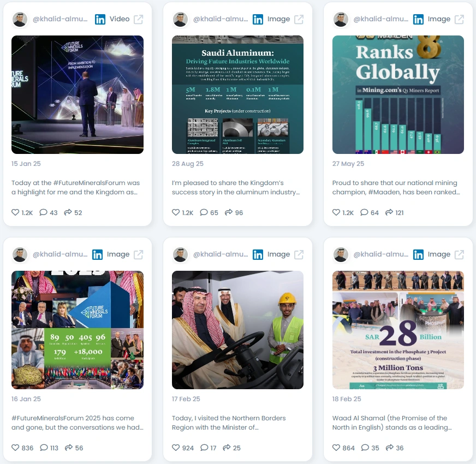476x464 pixels.
Task: Click share icon with 52 shares
Action: pyautogui.click(x=68, y=212)
